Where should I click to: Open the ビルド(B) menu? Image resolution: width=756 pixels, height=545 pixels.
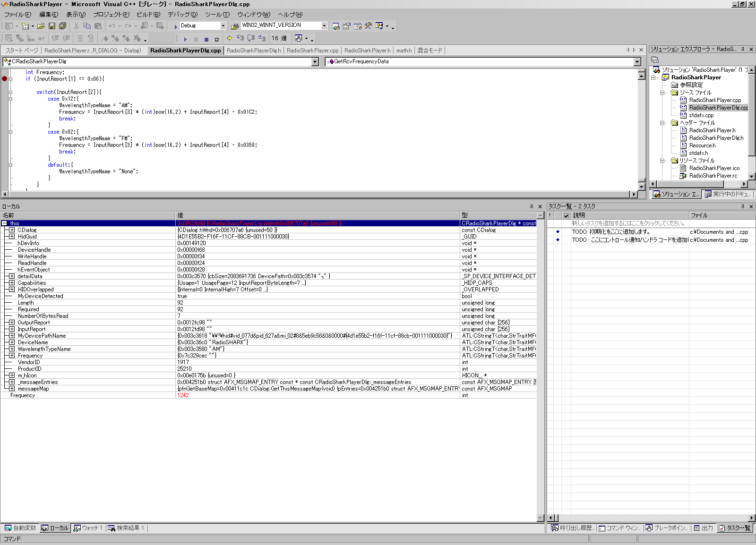tap(148, 15)
